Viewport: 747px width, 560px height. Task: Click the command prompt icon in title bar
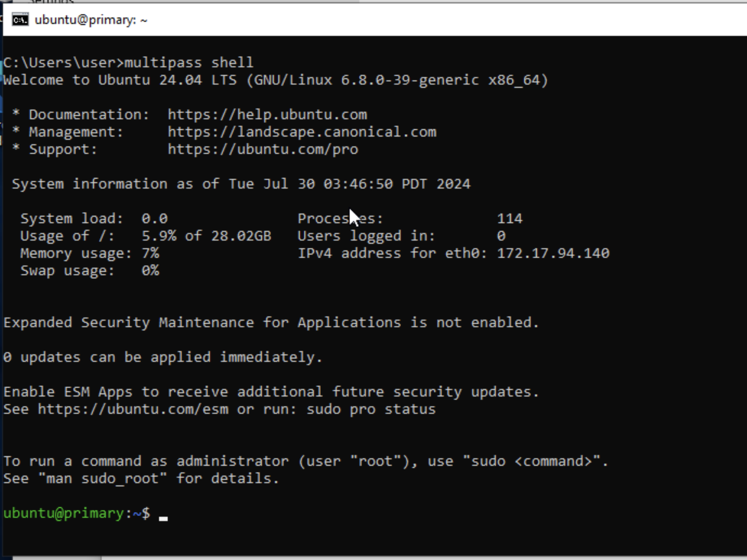click(x=20, y=20)
